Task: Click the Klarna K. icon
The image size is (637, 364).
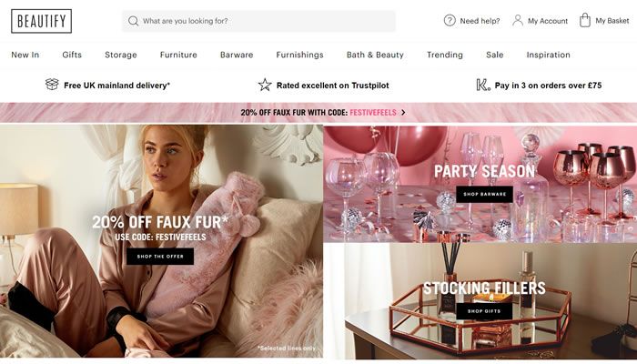Action: [x=483, y=85]
